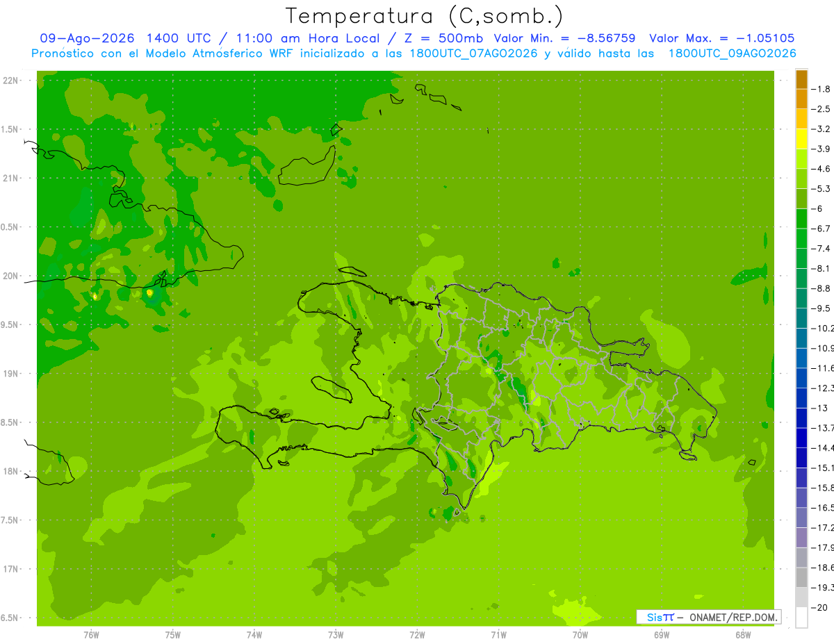The width and height of the screenshot is (834, 644).
Task: Click the '-8.1' colorbar label
Action: click(822, 268)
